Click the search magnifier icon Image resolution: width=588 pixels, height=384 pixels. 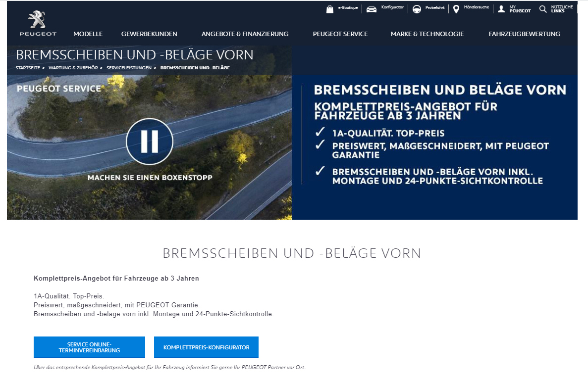coord(542,9)
